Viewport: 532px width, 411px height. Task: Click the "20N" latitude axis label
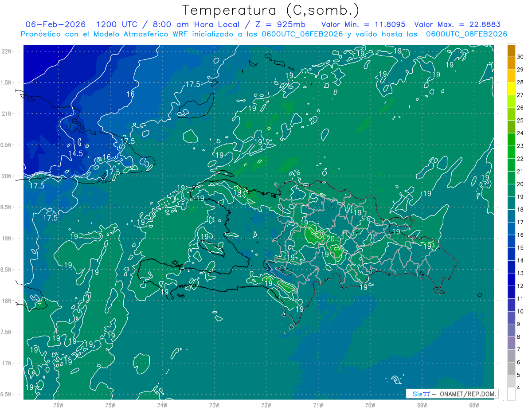(x=6, y=176)
